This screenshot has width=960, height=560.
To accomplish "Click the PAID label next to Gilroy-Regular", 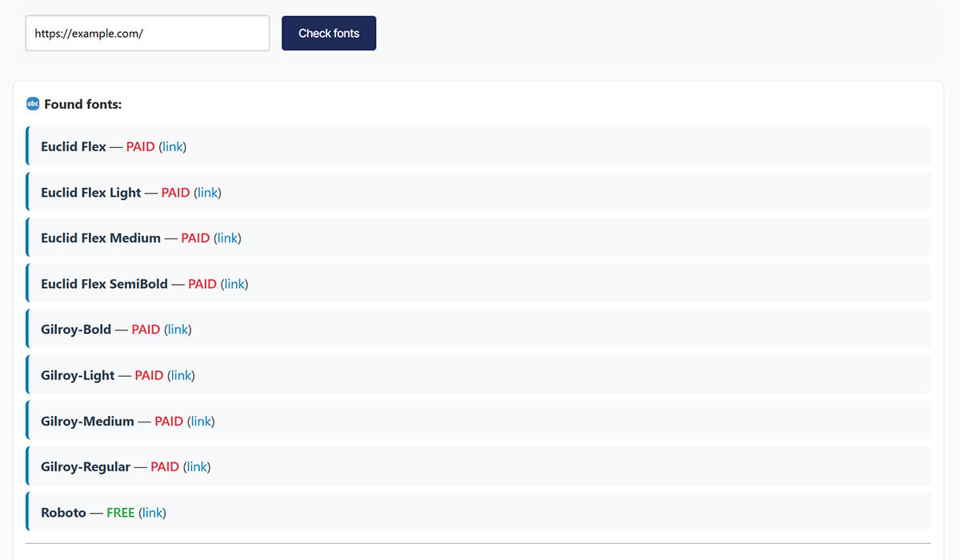I will click(x=165, y=466).
